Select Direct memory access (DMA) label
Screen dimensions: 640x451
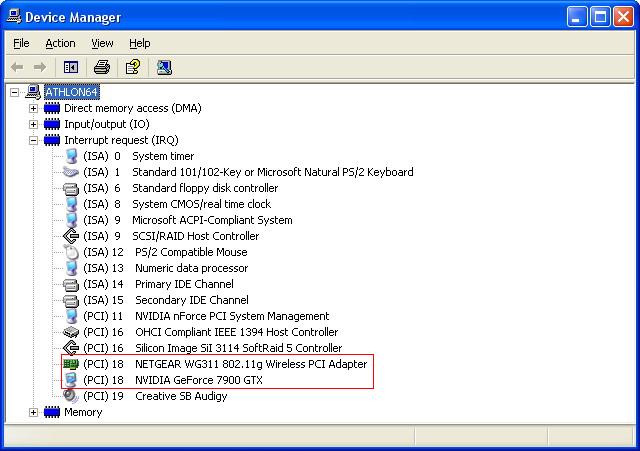pyautogui.click(x=133, y=108)
